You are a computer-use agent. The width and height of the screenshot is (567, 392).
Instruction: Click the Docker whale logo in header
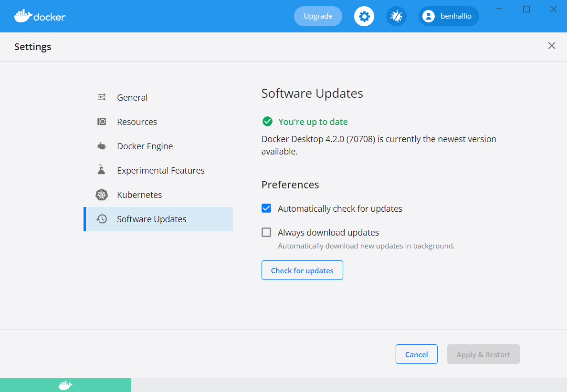click(x=40, y=16)
